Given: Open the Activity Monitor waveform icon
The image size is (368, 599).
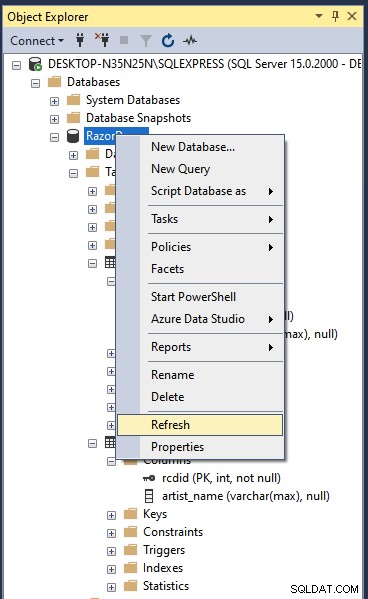Looking at the screenshot, I should (190, 40).
